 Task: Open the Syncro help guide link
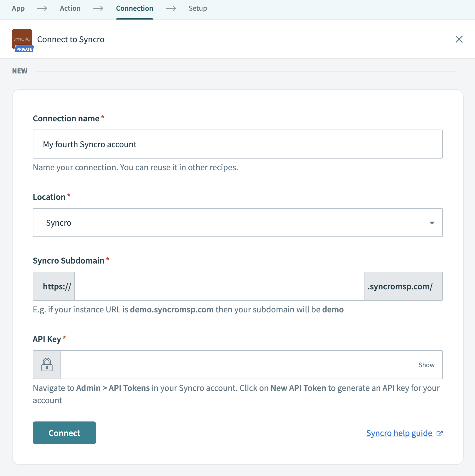point(399,433)
